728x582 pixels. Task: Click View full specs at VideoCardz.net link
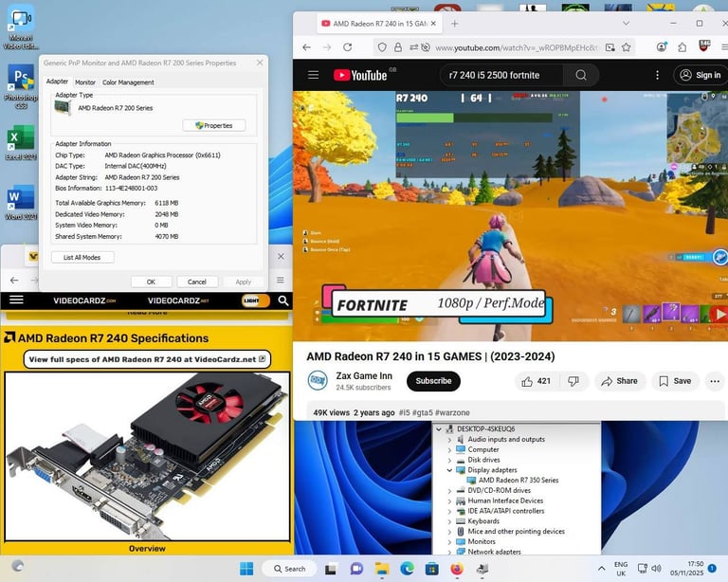147,359
